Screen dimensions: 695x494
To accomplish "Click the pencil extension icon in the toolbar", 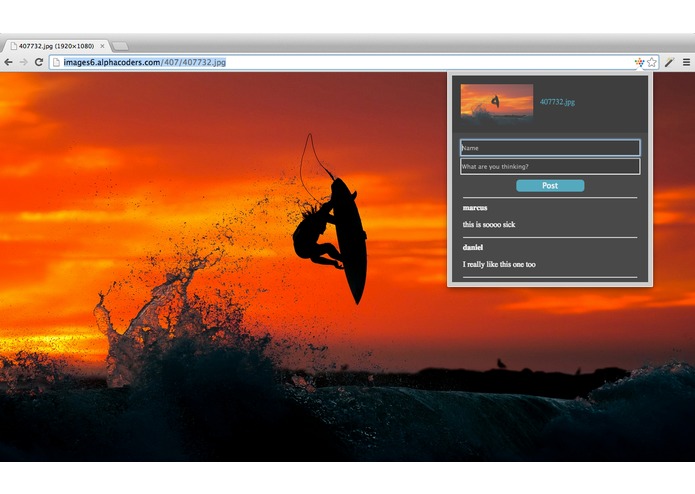I will click(669, 62).
